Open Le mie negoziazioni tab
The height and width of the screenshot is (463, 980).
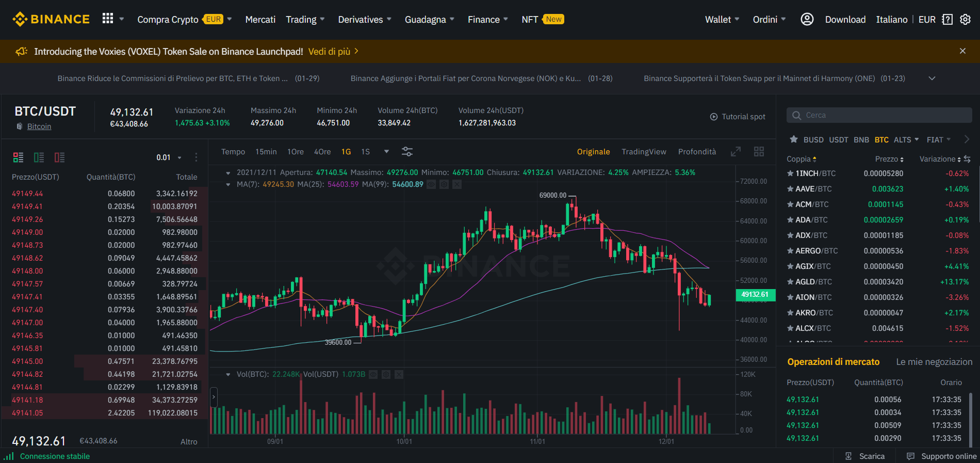pyautogui.click(x=934, y=362)
